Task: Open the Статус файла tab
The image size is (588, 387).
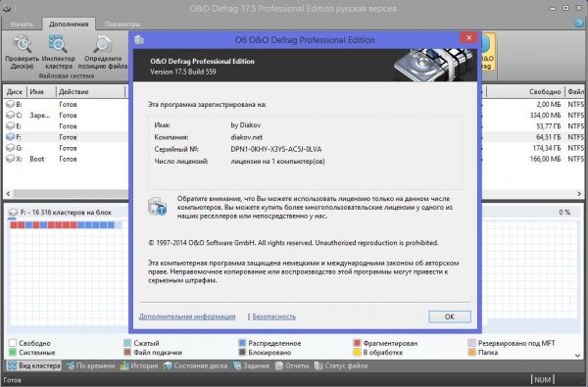Action: click(x=341, y=365)
